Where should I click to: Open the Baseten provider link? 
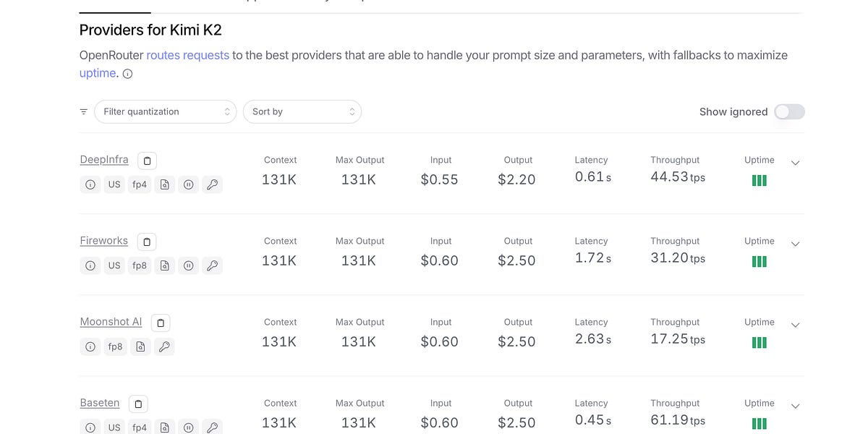click(100, 403)
